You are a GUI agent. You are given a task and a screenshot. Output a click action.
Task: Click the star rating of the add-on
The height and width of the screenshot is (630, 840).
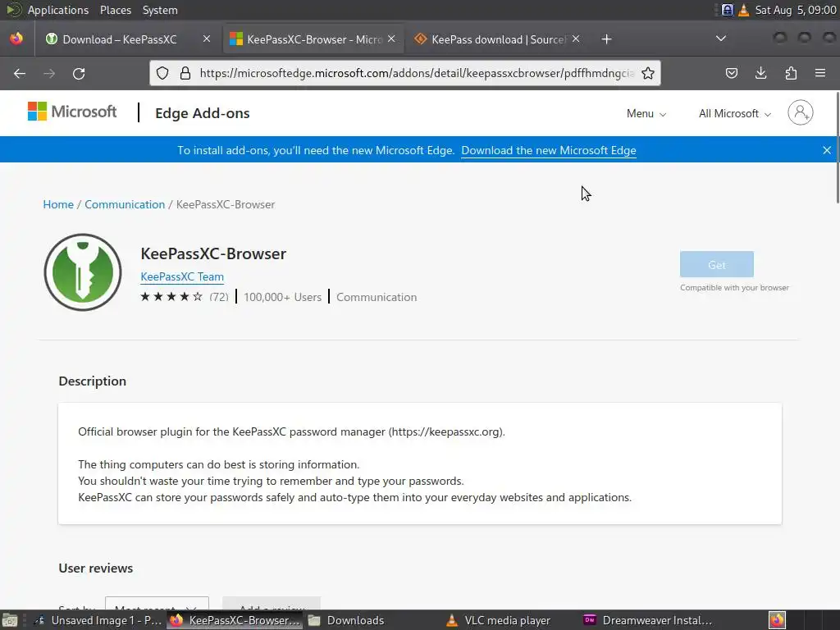171,297
